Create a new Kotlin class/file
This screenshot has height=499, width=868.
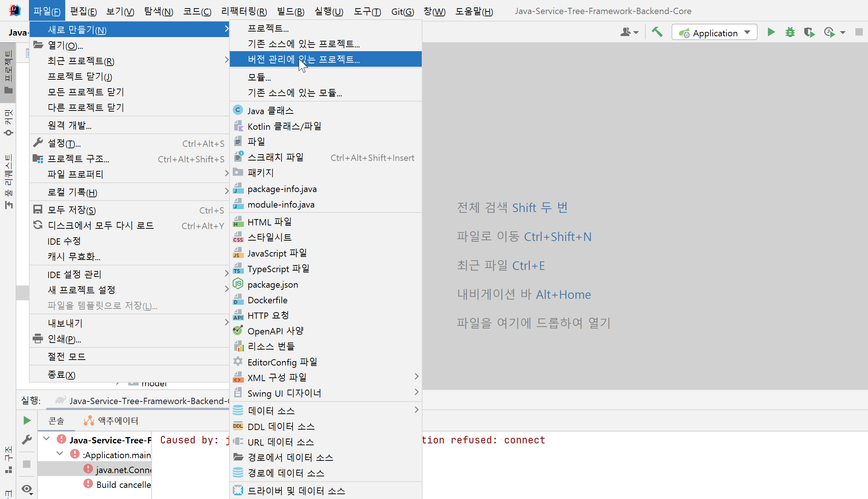[325, 126]
